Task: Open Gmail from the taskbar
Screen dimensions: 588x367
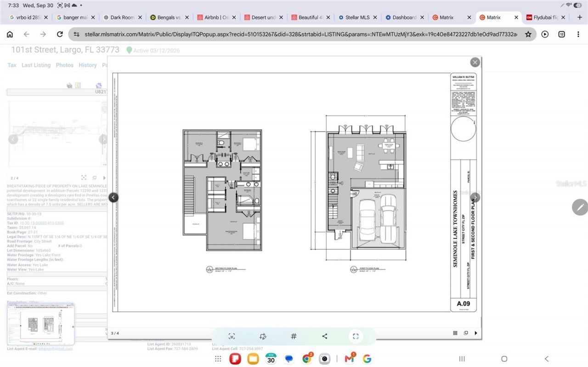Action: point(350,359)
